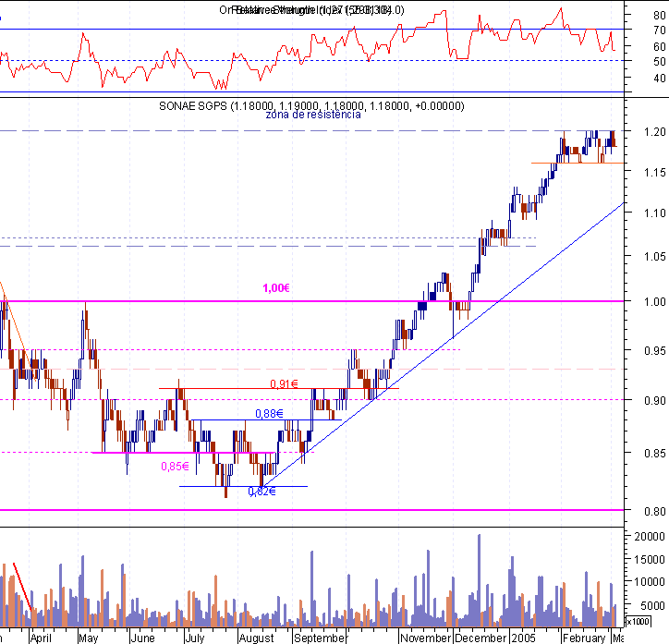The image size is (669, 644).
Task: Select the short red volume trendline
Action: pos(22,587)
